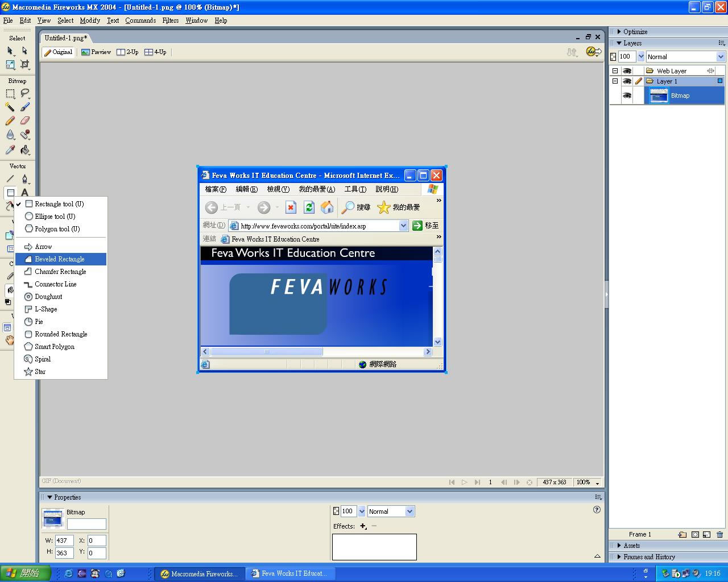Choose the Scale tool
The height and width of the screenshot is (582, 728).
[x=10, y=65]
